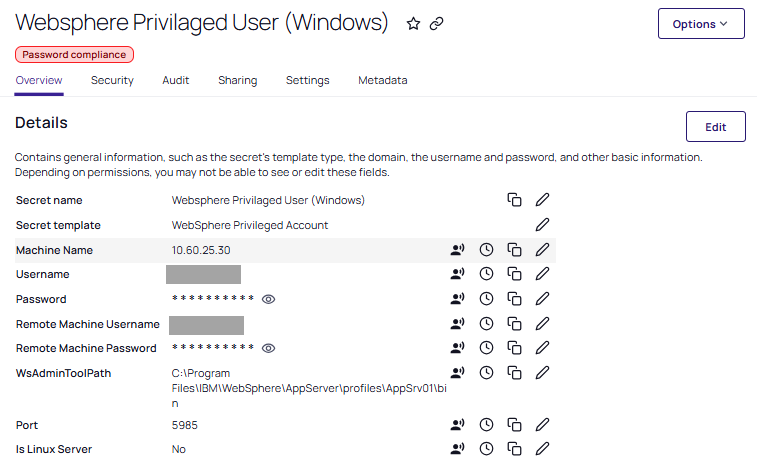This screenshot has width=757, height=471.
Task: Edit the Secret template field
Action: [x=542, y=224]
